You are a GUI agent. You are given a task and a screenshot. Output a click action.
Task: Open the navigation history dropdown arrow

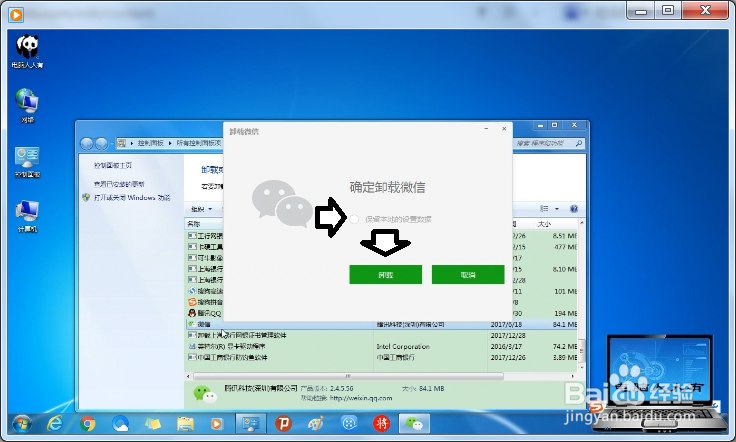point(112,144)
